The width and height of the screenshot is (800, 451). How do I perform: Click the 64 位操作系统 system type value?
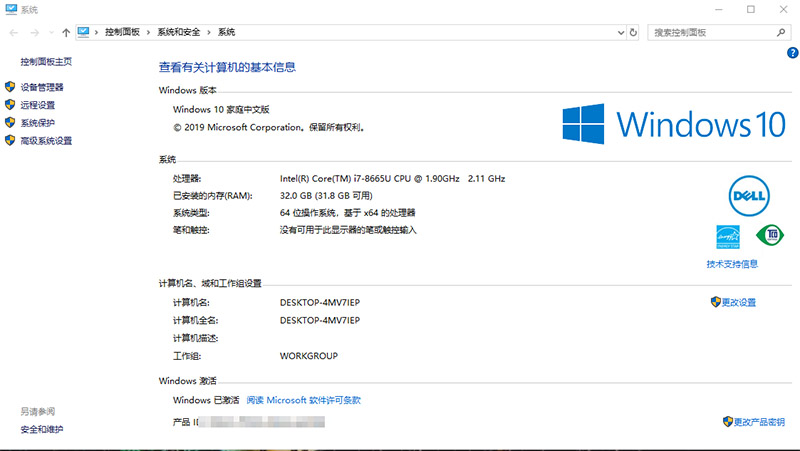pos(347,213)
